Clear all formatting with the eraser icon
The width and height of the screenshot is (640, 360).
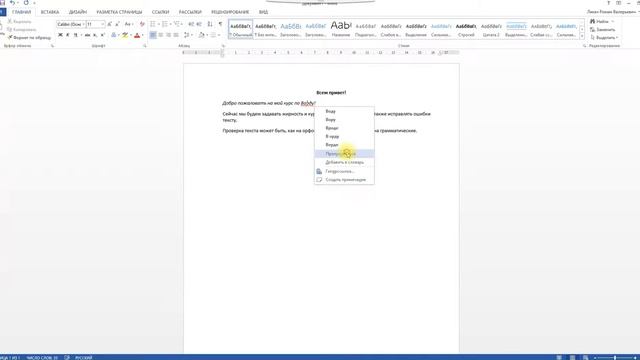tap(142, 24)
